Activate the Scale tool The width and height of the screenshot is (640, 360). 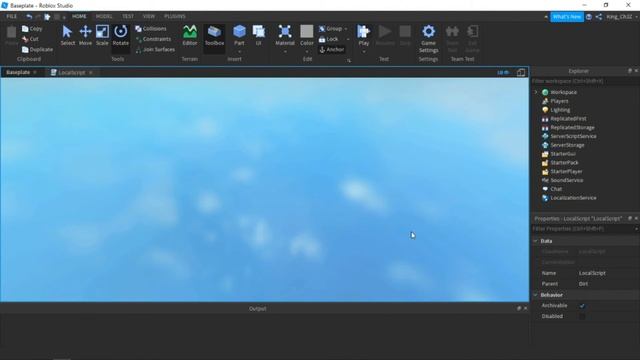102,35
